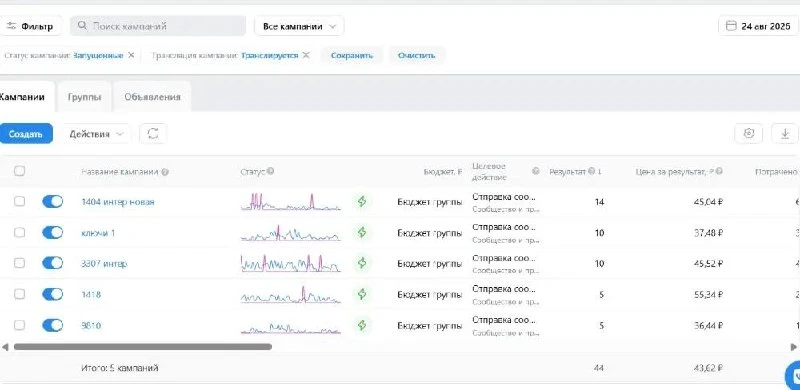The height and width of the screenshot is (390, 800).
Task: Toggle off campaign ключи 1
Action: (53, 232)
